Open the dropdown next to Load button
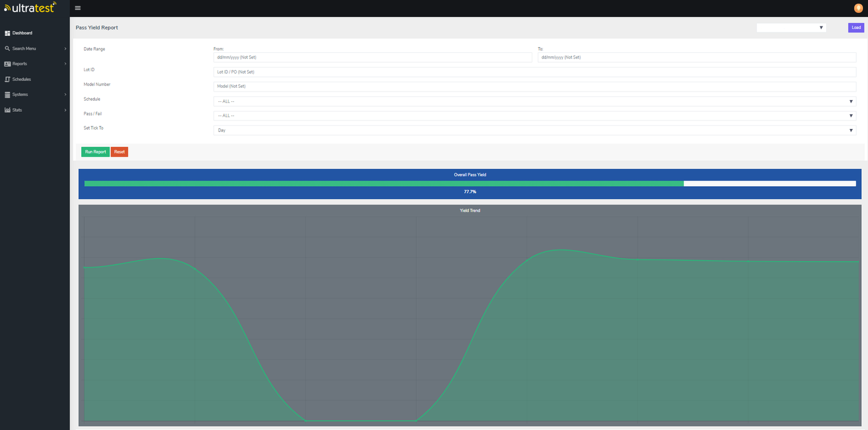Screen dimensions: 868x430 pos(791,28)
